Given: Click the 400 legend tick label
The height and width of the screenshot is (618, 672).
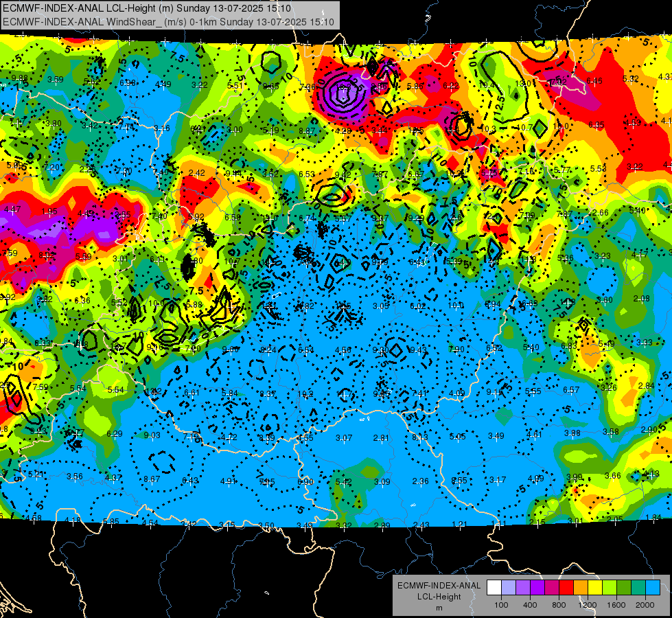Looking at the screenshot, I should [x=530, y=605].
